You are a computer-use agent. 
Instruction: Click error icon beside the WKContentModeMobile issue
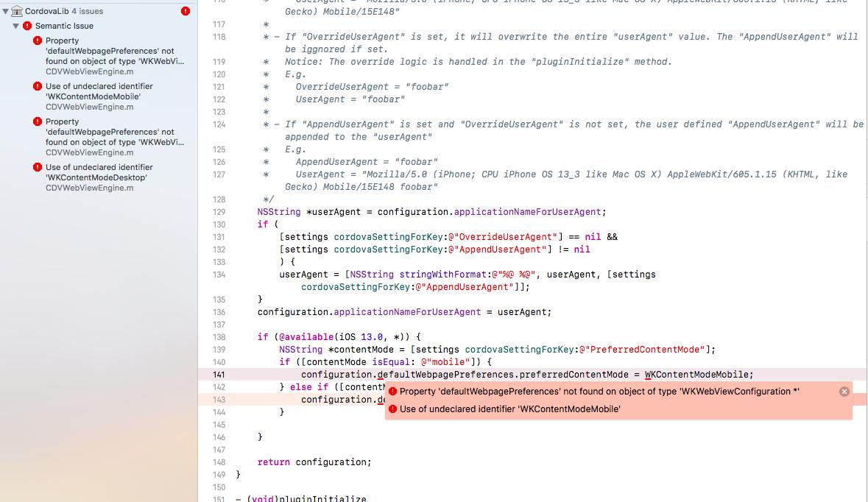pos(38,86)
